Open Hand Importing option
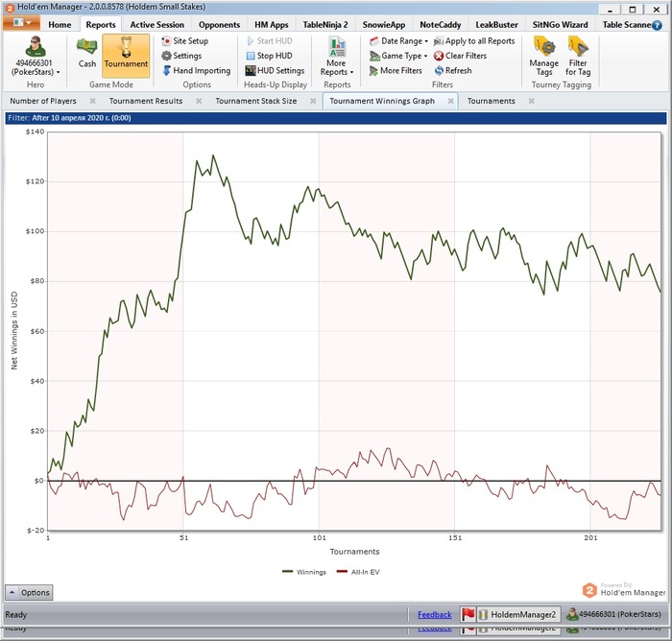The height and width of the screenshot is (641, 672). [196, 71]
